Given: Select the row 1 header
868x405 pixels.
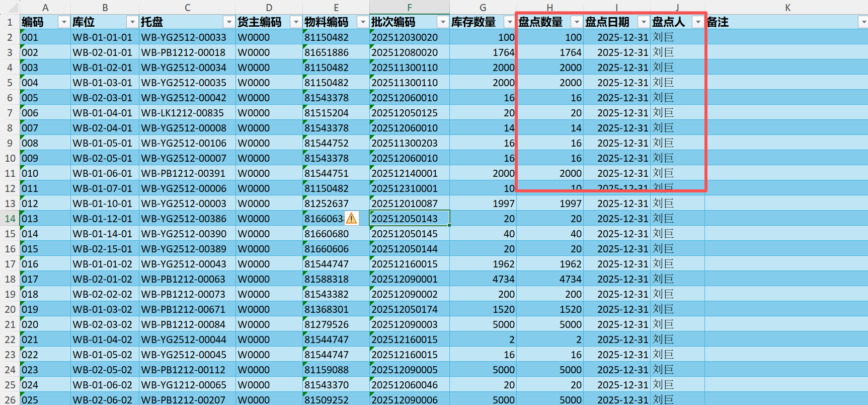Looking at the screenshot, I should [10, 22].
